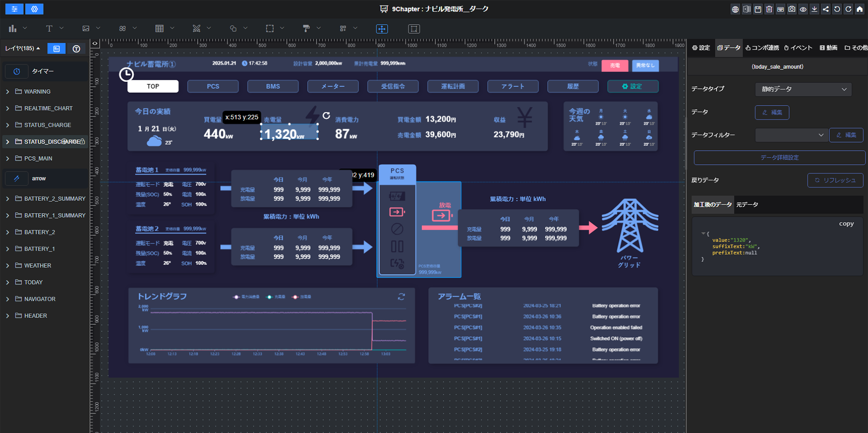Switch to the イベント tab

(x=798, y=48)
